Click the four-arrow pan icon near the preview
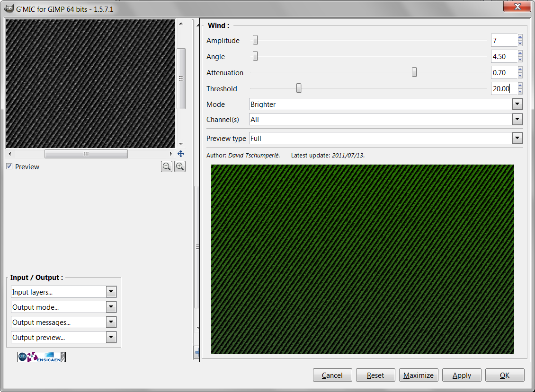The image size is (535, 392). click(180, 154)
